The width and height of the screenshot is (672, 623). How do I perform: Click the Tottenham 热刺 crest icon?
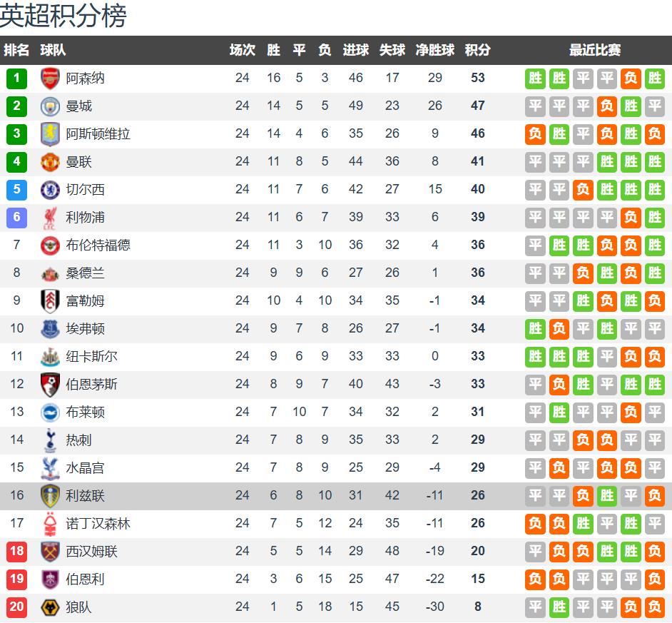click(50, 440)
